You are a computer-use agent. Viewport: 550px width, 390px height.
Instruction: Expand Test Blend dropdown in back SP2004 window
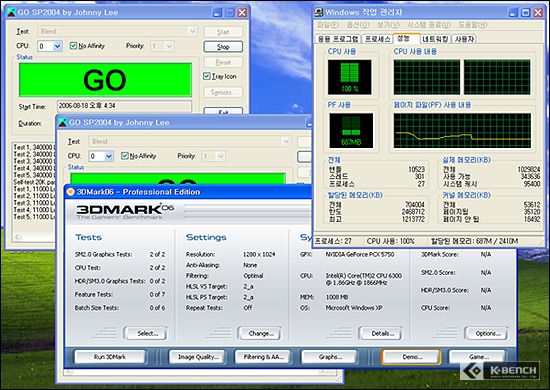click(x=192, y=31)
